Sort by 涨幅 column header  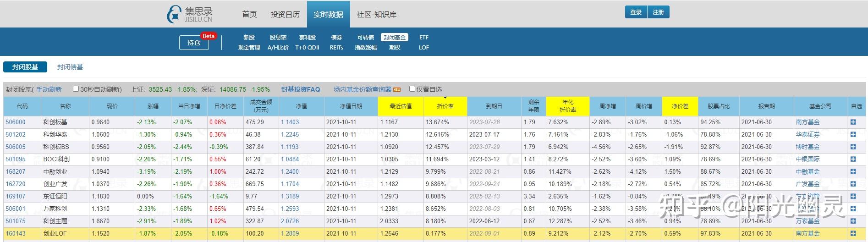coord(153,106)
